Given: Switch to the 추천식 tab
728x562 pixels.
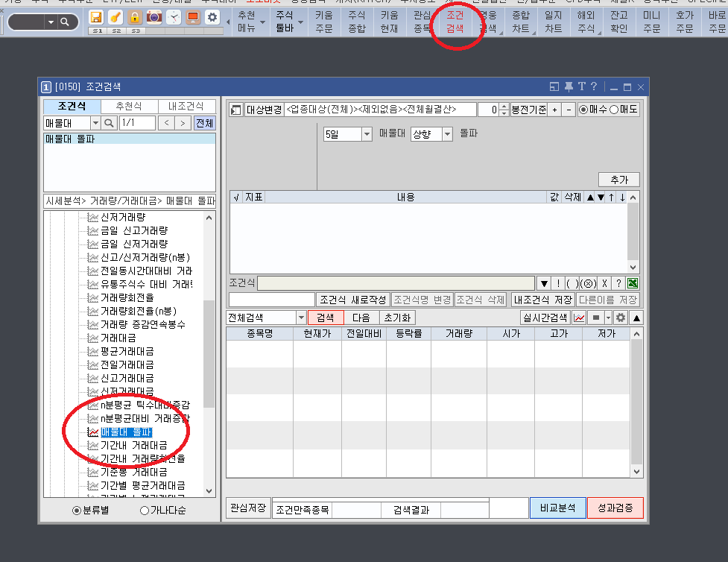Looking at the screenshot, I should [x=129, y=107].
